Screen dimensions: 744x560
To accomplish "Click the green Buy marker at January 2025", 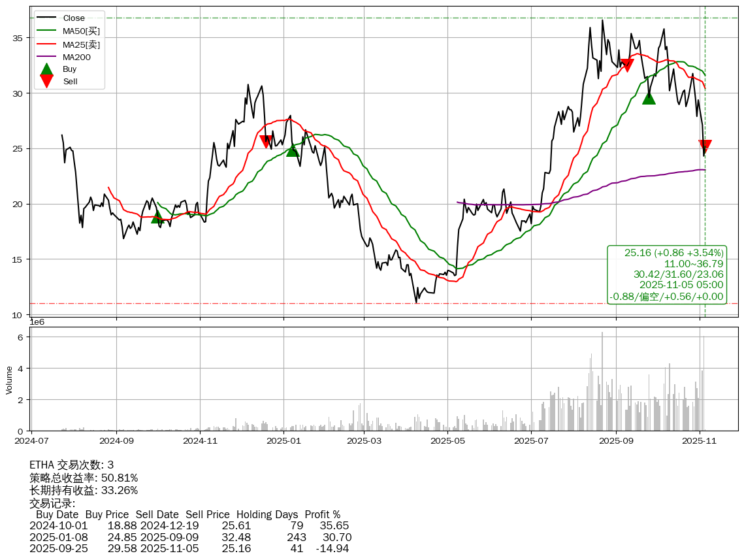I will (x=293, y=150).
